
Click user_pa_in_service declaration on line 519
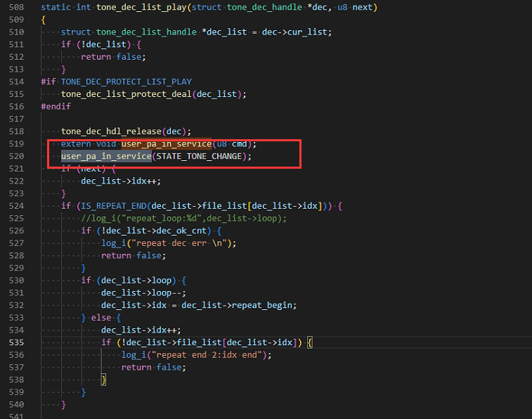167,144
